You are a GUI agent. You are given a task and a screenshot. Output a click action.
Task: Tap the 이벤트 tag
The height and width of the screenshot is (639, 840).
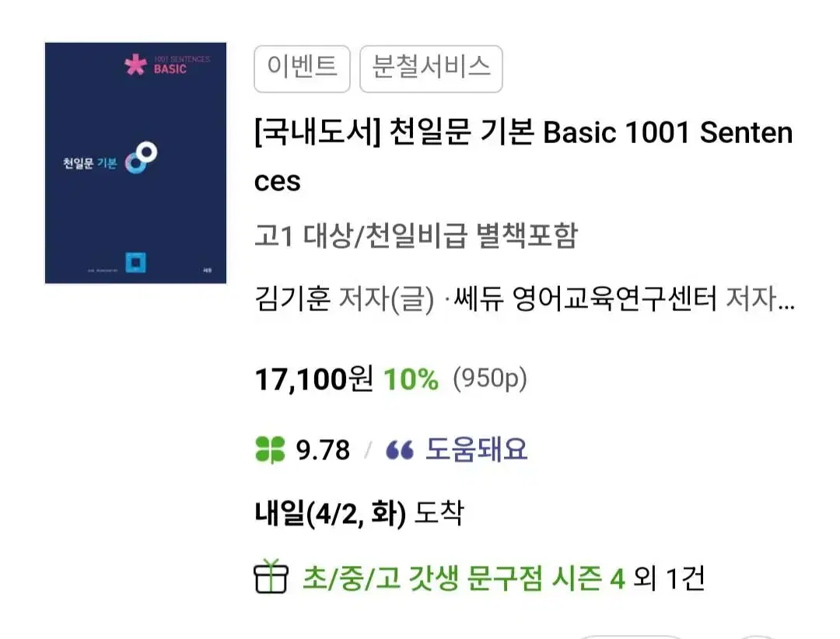click(302, 68)
